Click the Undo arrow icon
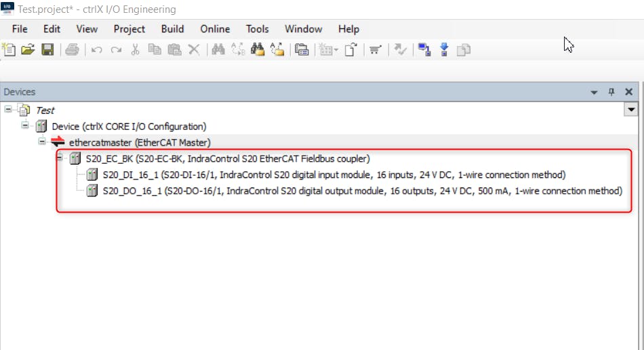The height and width of the screenshot is (350, 644). pos(96,50)
